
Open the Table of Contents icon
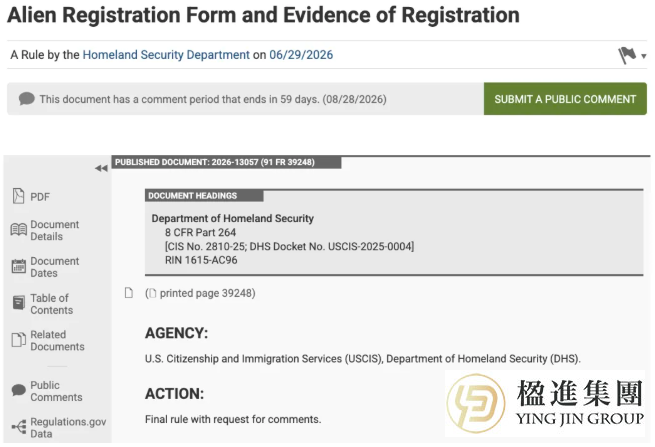(18, 303)
